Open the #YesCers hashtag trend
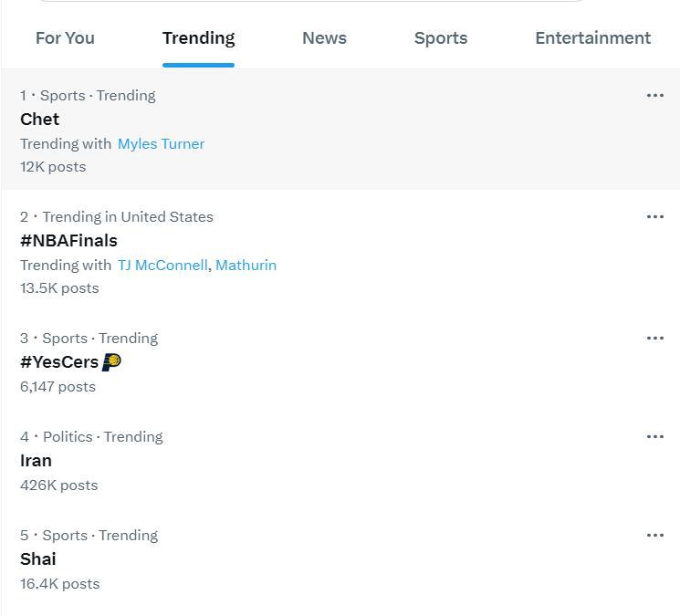The height and width of the screenshot is (616, 680). click(59, 362)
